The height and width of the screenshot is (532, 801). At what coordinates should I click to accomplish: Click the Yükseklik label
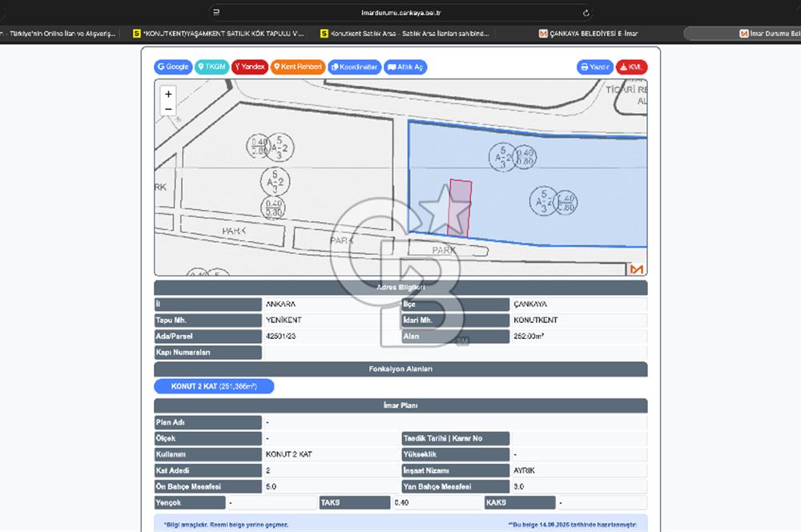(455, 454)
